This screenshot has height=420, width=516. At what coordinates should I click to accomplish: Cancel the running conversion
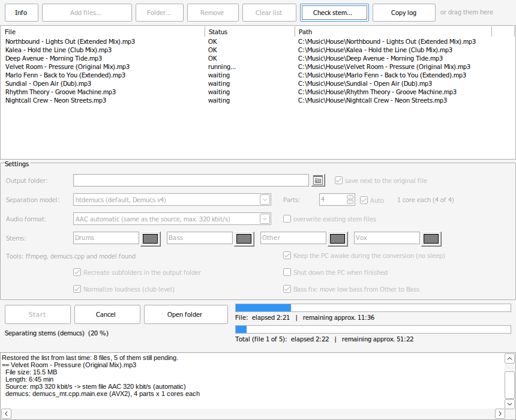tap(107, 314)
